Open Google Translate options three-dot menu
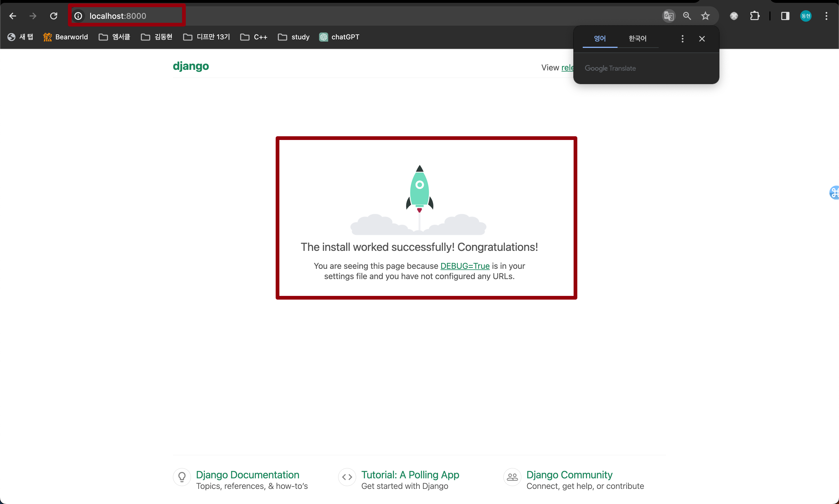Screen dimensions: 839x504 pyautogui.click(x=682, y=38)
